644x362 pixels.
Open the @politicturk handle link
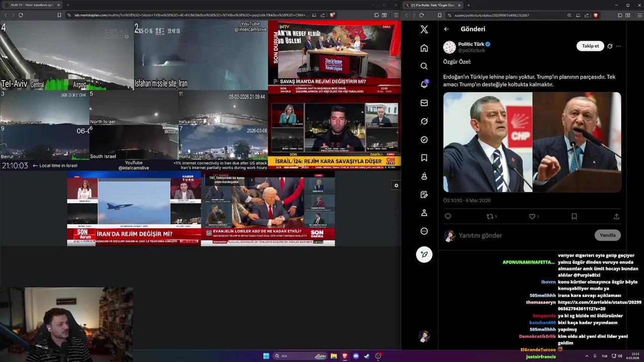click(471, 50)
